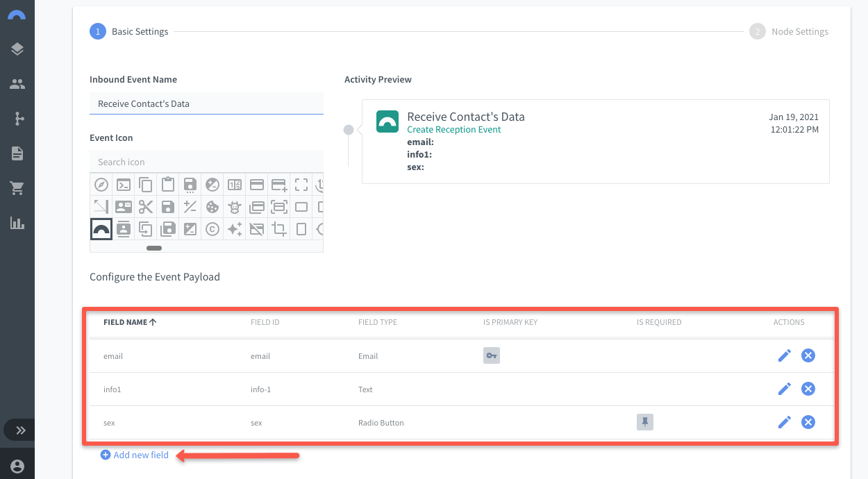Screen dimensions: 868x479
Task: Click the Create Reception Event link
Action: click(454, 130)
